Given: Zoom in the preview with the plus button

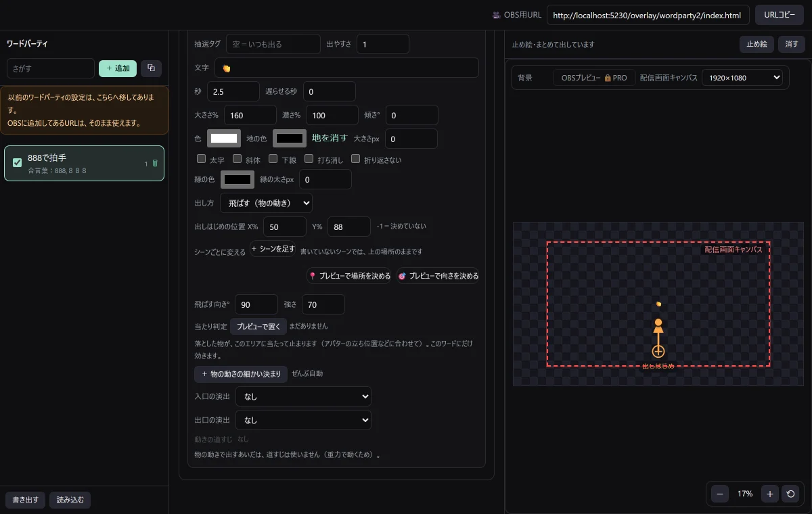Looking at the screenshot, I should pos(769,494).
